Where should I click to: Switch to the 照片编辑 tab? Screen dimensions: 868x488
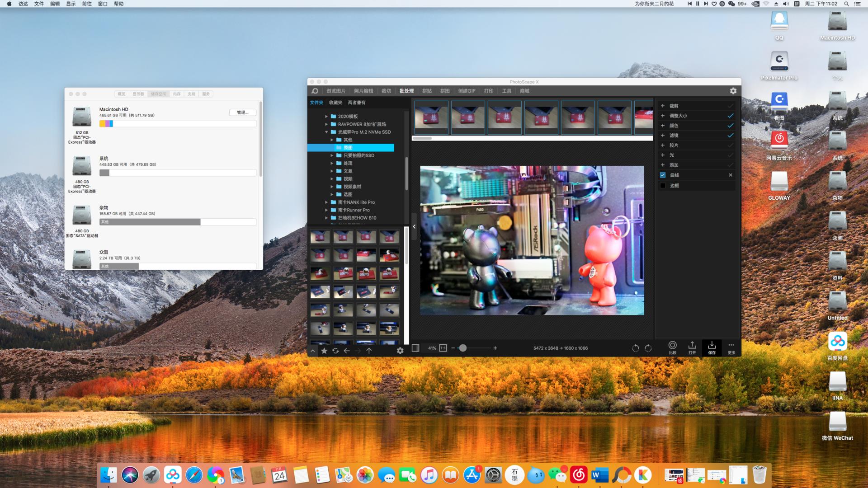pyautogui.click(x=363, y=91)
